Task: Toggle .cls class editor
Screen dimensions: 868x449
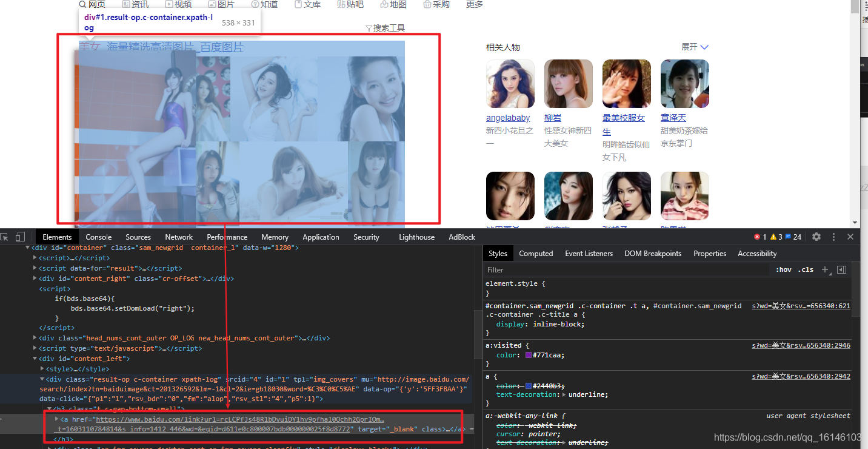Action: [806, 269]
